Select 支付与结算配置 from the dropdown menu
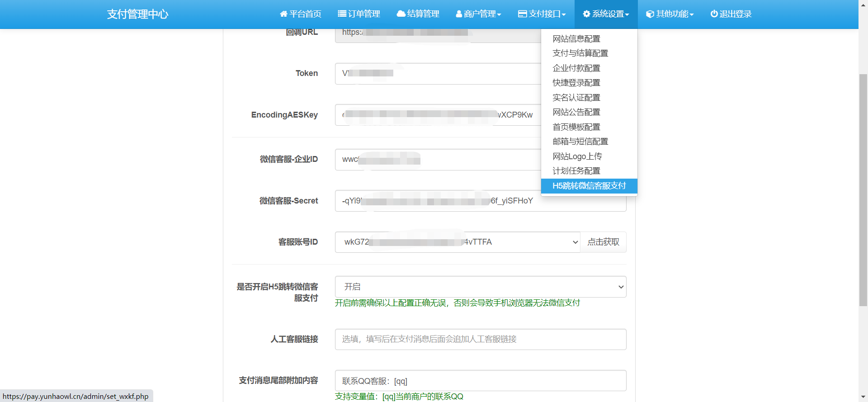The image size is (868, 402). click(580, 53)
